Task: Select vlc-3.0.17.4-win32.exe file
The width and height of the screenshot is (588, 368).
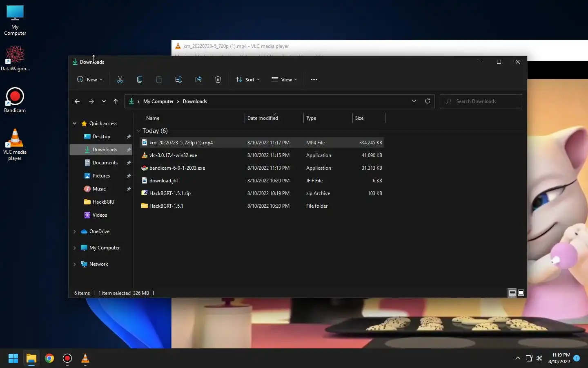Action: pyautogui.click(x=261, y=155)
